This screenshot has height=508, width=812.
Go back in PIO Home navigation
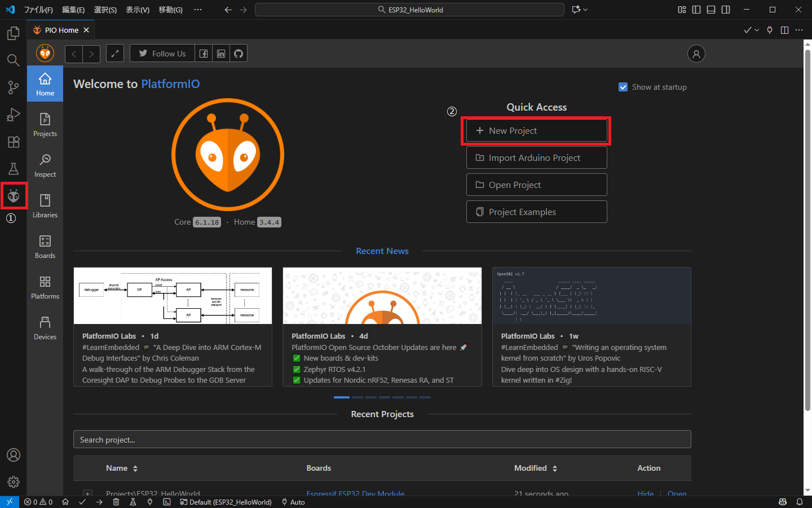point(74,54)
